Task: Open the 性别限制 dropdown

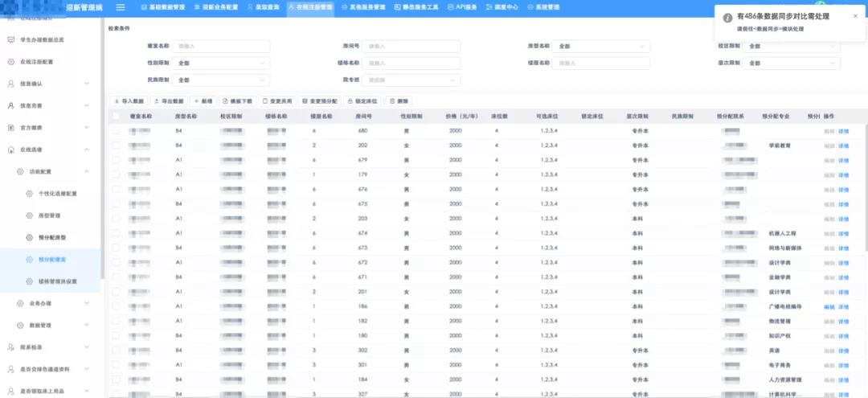Action: [221, 63]
